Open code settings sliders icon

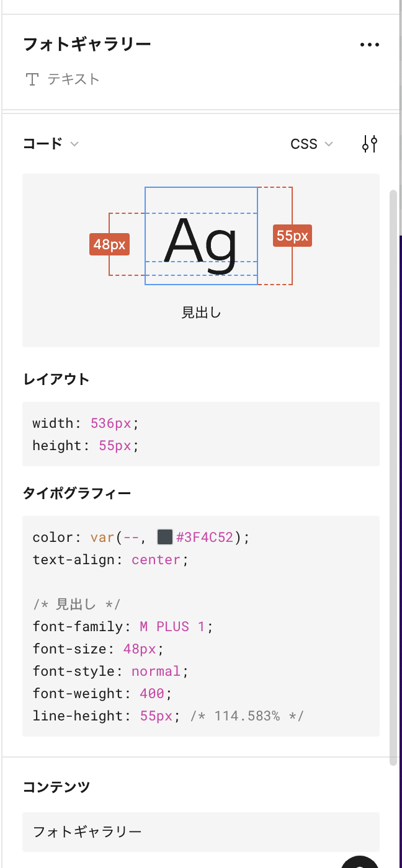tap(370, 144)
